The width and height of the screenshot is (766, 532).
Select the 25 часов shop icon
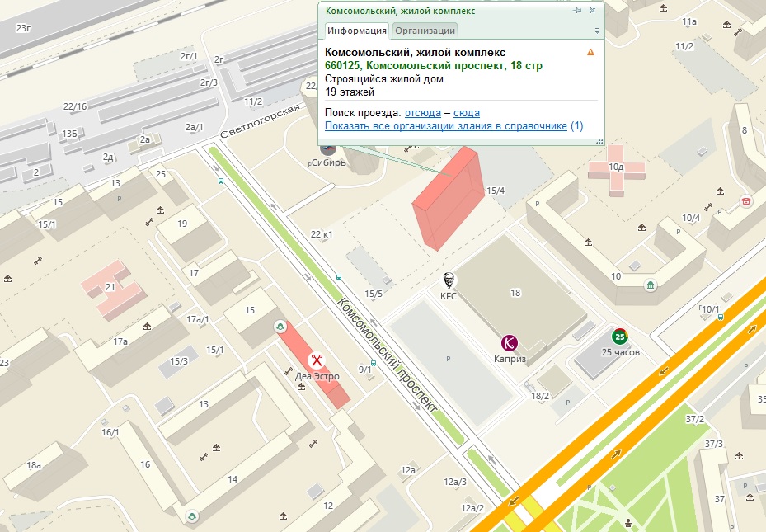618,337
